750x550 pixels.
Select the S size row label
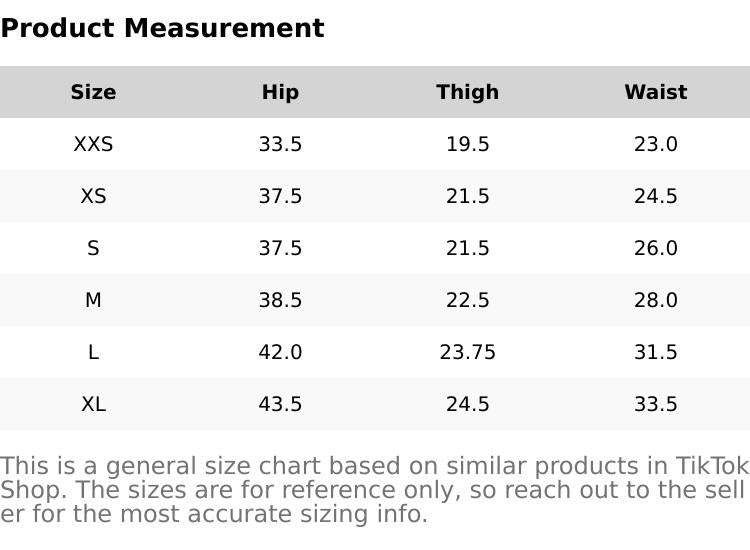pyautogui.click(x=93, y=248)
